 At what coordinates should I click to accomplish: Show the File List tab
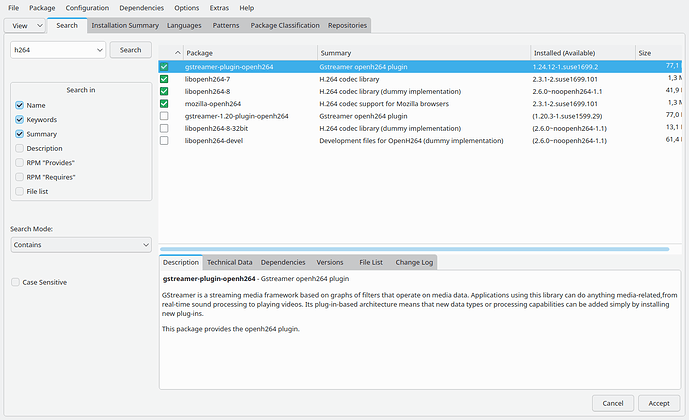point(371,262)
